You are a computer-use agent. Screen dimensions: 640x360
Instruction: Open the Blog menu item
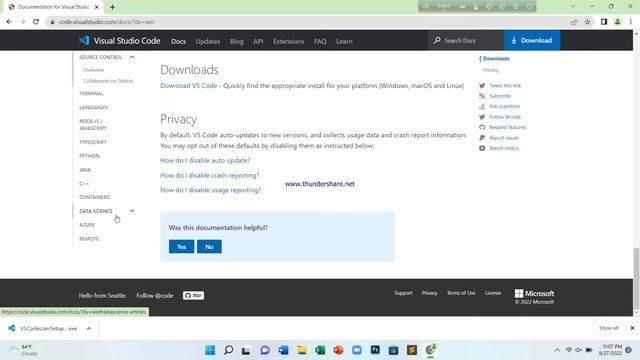pos(236,41)
